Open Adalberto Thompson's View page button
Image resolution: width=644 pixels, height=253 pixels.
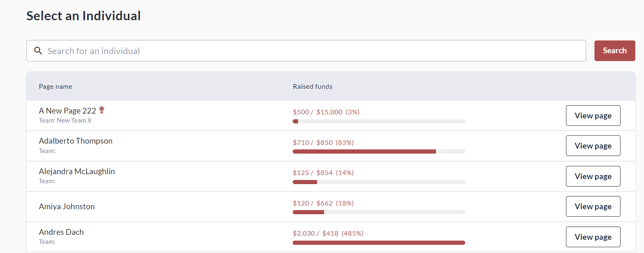coord(593,146)
